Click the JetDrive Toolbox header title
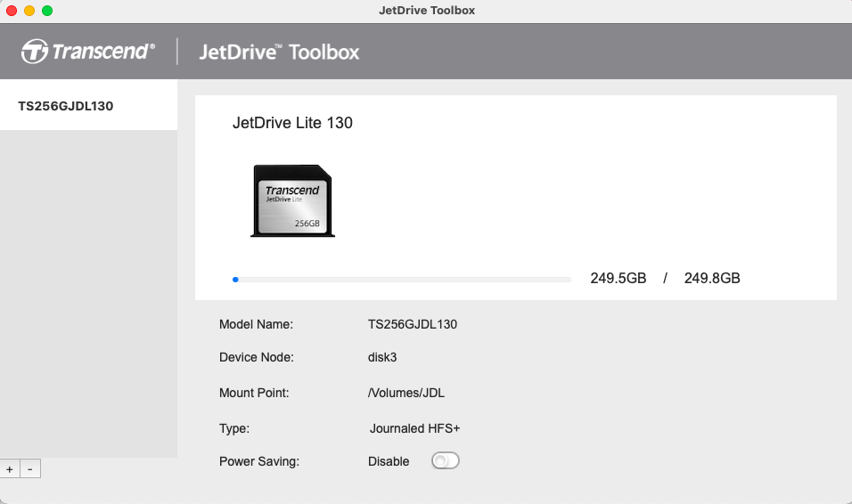 [x=279, y=53]
